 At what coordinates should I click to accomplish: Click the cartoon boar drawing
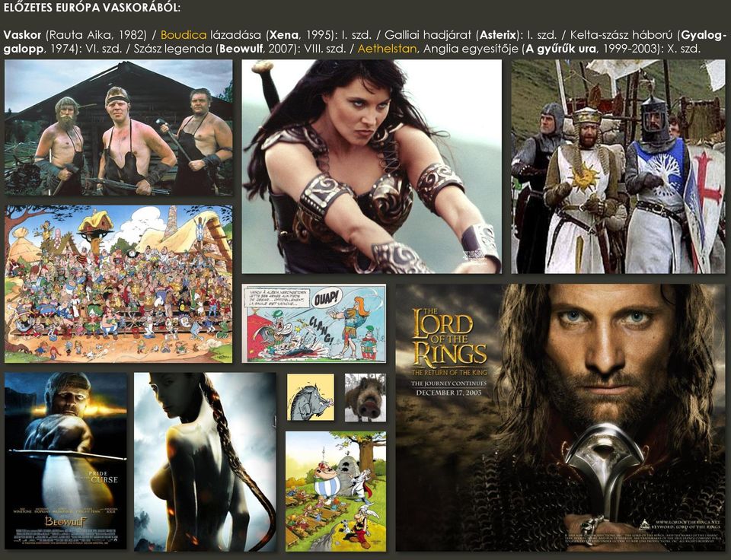[x=311, y=397]
